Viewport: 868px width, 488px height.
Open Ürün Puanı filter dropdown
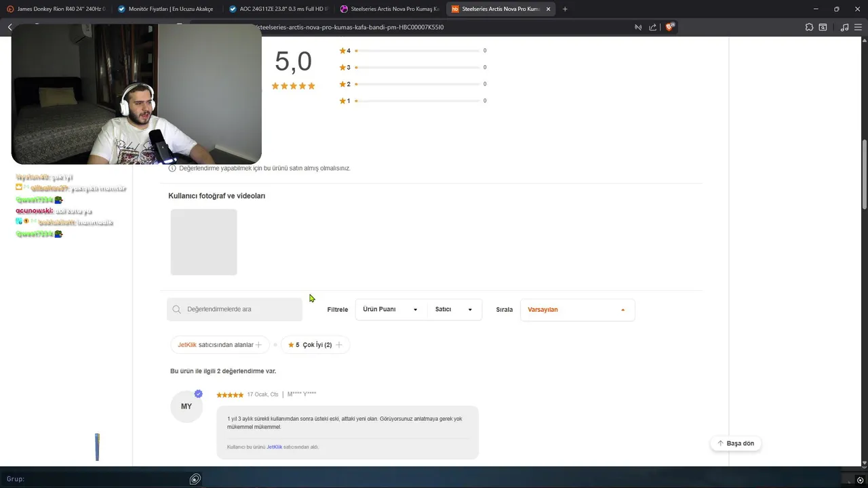click(390, 309)
